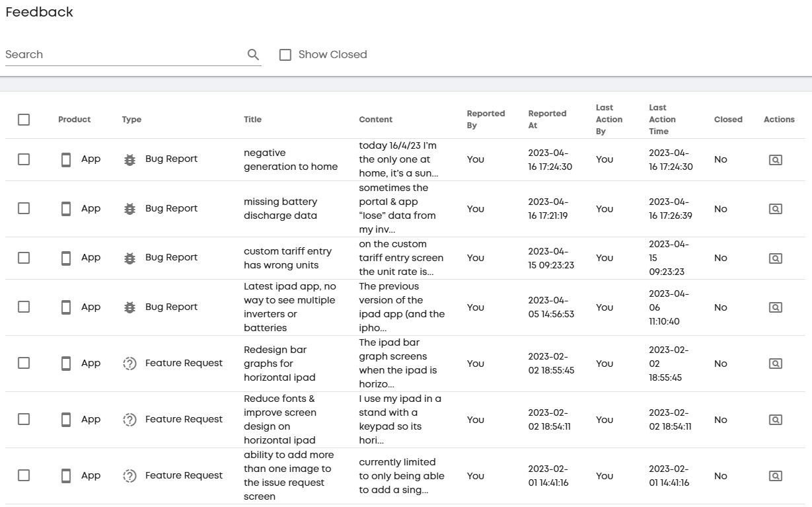Sort by the Last Action Time column header

click(662, 120)
